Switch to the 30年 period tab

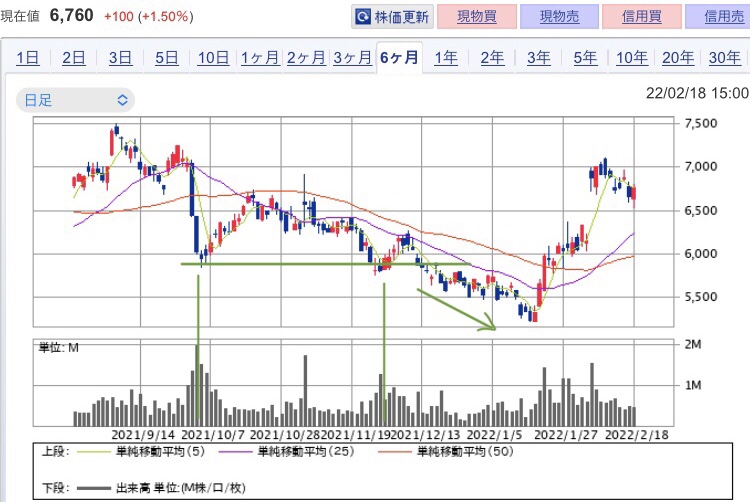(724, 57)
